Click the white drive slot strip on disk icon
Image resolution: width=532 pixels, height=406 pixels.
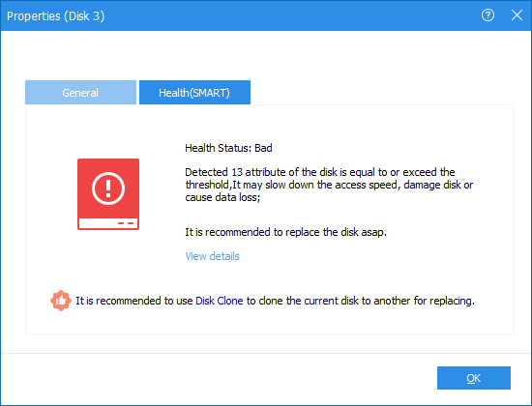pos(108,223)
